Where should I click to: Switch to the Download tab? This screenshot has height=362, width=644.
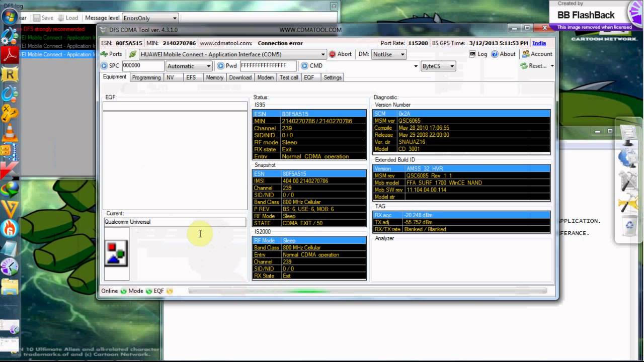pos(240,77)
